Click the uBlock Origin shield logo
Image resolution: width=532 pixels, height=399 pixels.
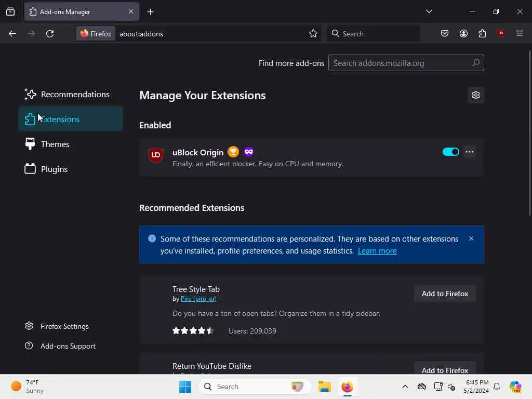click(156, 155)
